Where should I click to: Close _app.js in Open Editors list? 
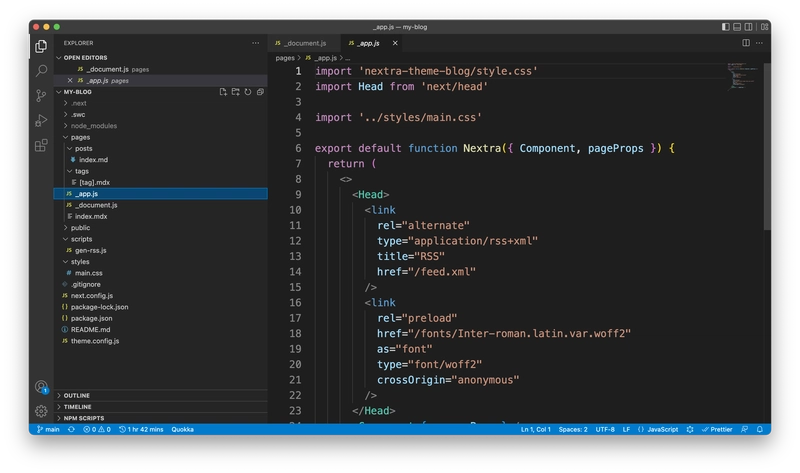point(70,81)
